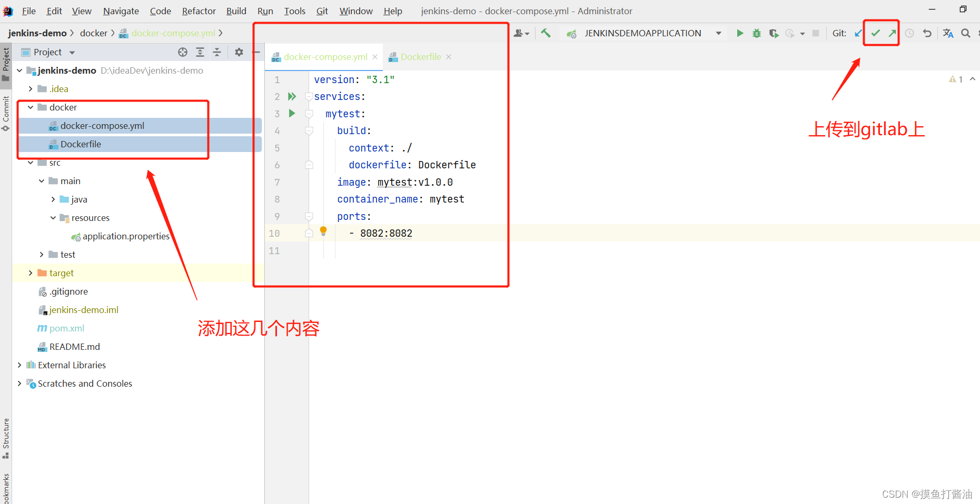This screenshot has width=980, height=504.
Task: Click the Git Update Project arrow icon
Action: (858, 33)
